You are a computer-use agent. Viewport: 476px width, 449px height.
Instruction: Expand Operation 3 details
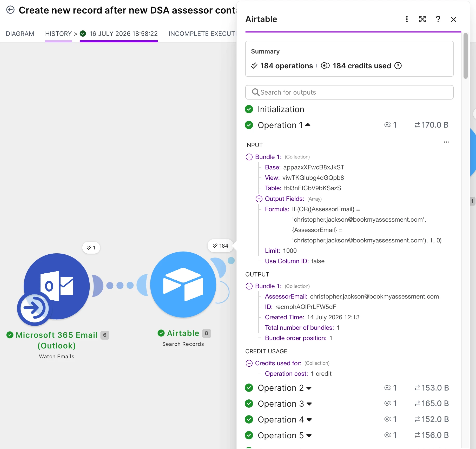[309, 404]
